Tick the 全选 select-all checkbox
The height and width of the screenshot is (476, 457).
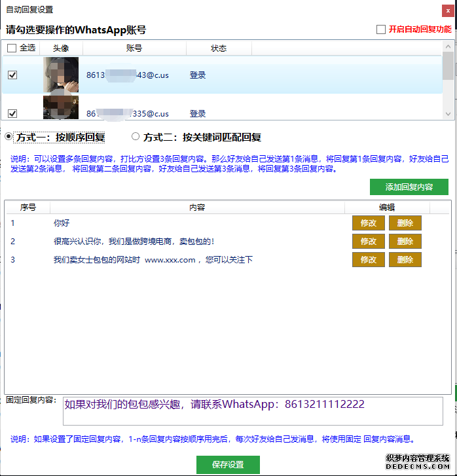[12, 48]
